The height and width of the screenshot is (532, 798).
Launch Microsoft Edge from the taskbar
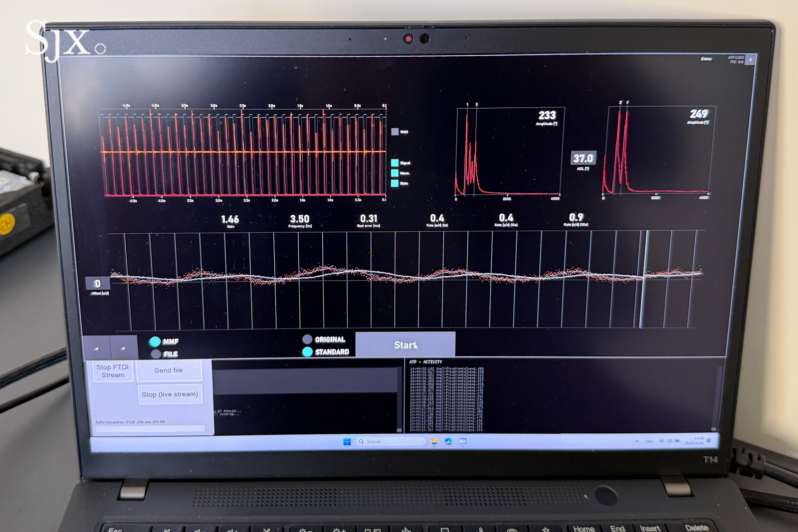(x=448, y=441)
